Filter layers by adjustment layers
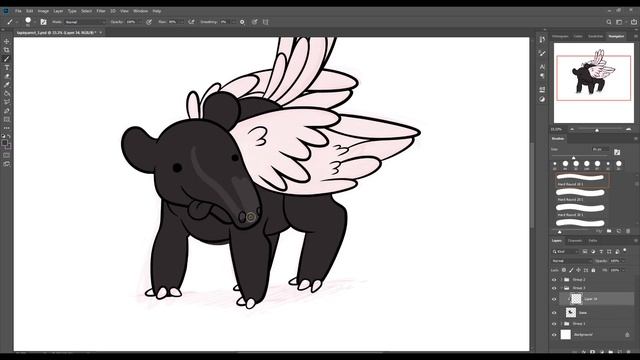The width and height of the screenshot is (640, 360). [593, 251]
